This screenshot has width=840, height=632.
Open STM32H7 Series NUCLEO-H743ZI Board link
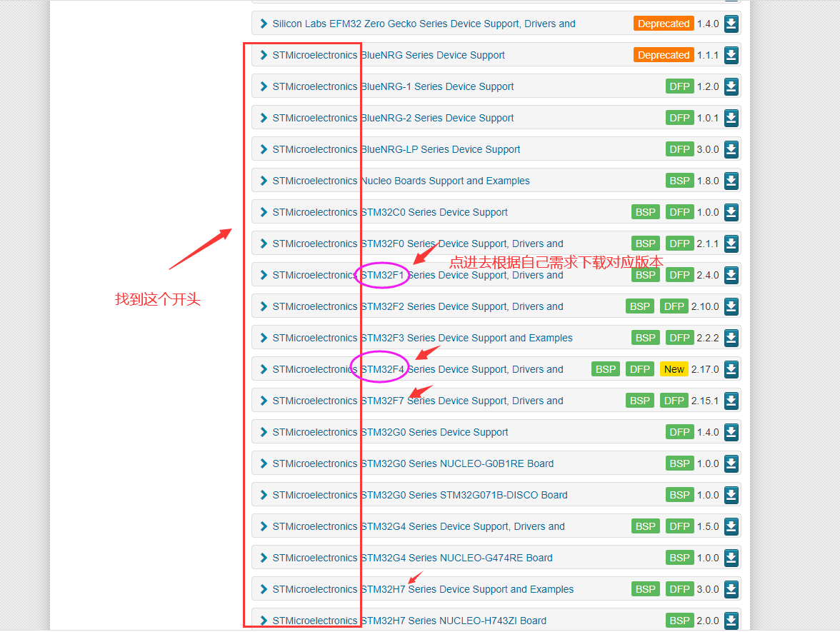(x=409, y=621)
